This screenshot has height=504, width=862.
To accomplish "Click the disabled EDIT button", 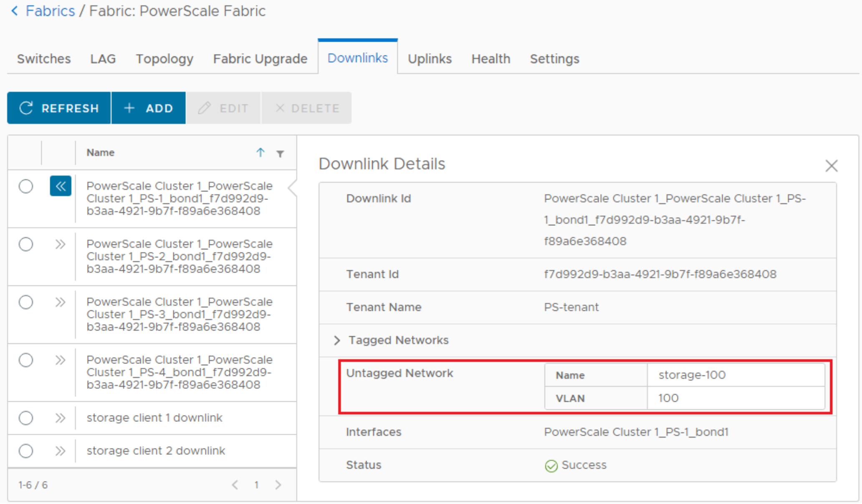I will point(223,108).
